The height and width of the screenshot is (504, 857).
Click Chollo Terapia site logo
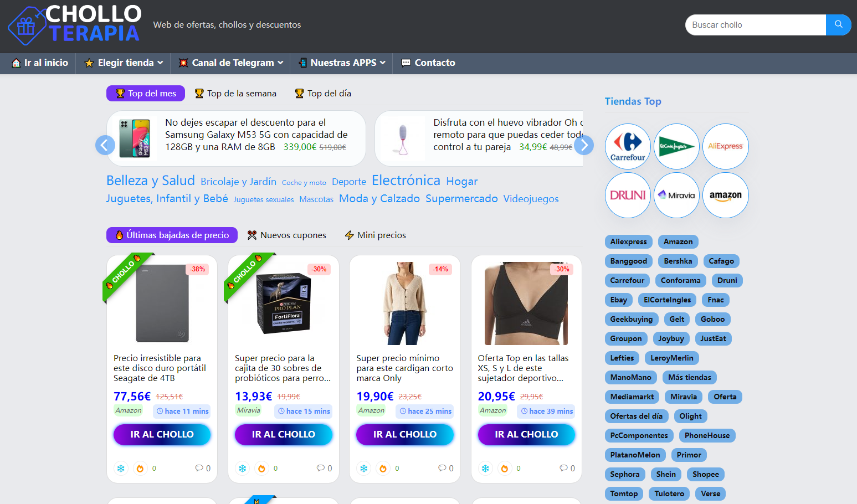(x=75, y=25)
